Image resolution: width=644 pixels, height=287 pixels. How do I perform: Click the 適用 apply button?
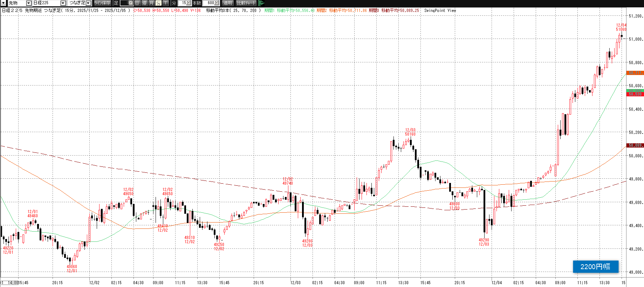[228, 3]
